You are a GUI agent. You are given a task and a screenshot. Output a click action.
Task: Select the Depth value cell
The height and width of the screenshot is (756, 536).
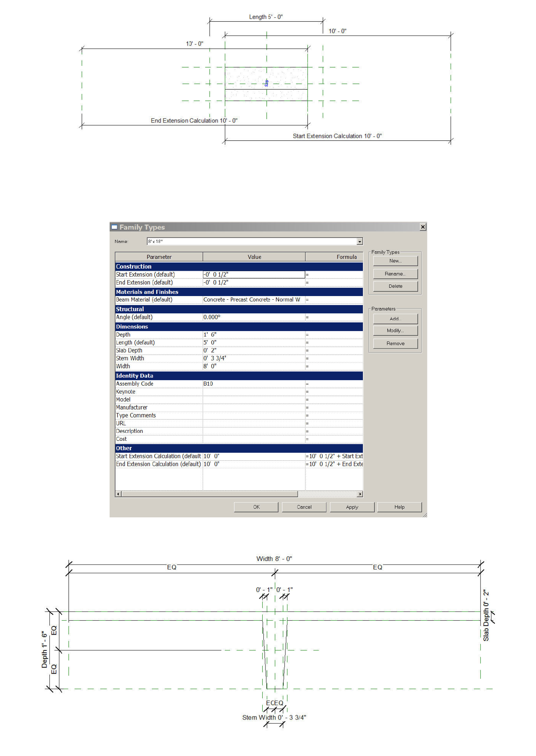pos(254,335)
